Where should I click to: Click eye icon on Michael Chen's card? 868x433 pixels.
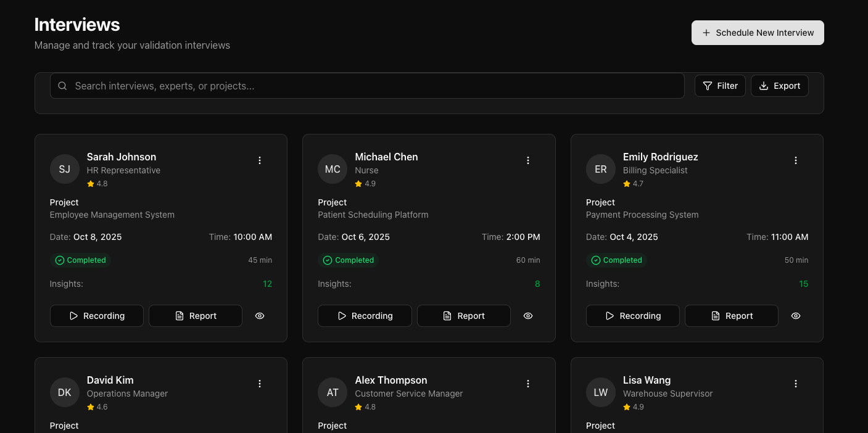pyautogui.click(x=528, y=316)
